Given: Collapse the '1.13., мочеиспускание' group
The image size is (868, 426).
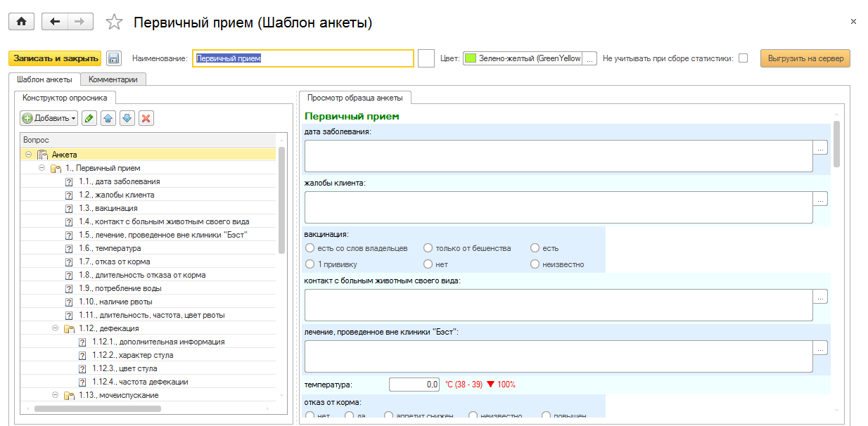Looking at the screenshot, I should pyautogui.click(x=55, y=395).
